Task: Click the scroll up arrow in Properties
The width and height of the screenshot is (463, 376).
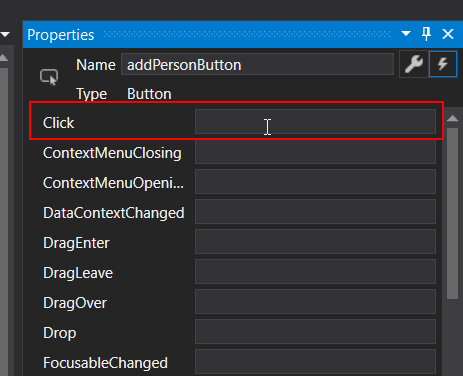Action: tap(452, 118)
